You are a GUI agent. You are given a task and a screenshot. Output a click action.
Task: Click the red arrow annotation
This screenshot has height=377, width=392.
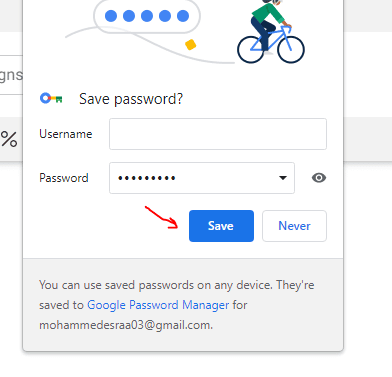[162, 218]
